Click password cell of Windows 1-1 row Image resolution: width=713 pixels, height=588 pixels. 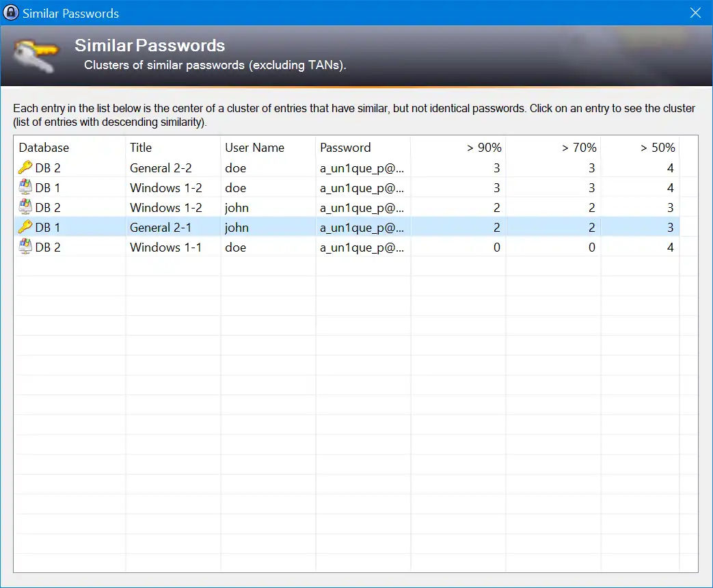(362, 248)
